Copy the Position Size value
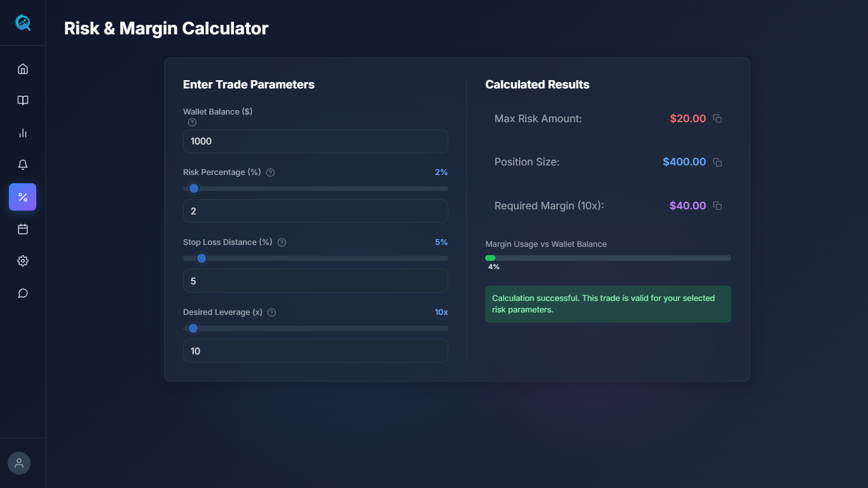The width and height of the screenshot is (868, 488). 717,162
